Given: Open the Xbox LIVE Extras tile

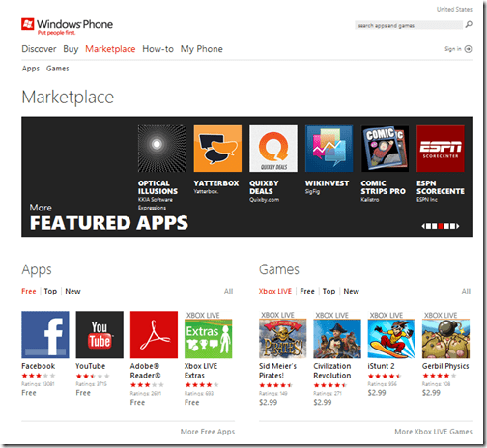Looking at the screenshot, I should coord(208,335).
